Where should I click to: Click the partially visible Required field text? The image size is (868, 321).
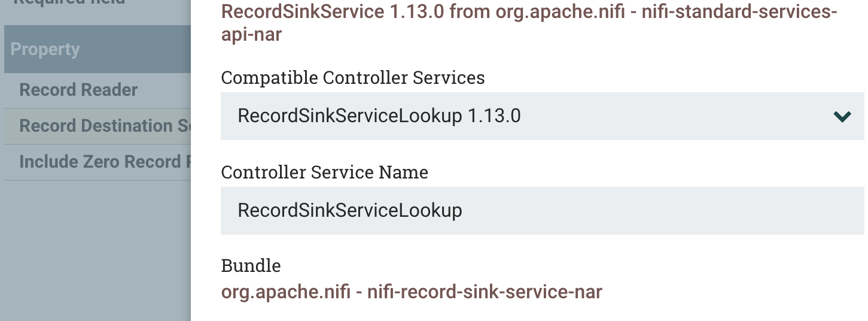[x=69, y=2]
